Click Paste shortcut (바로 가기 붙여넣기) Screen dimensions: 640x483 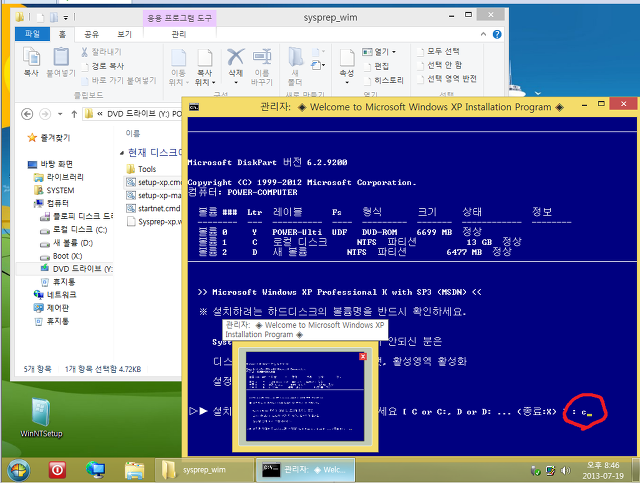tap(118, 80)
